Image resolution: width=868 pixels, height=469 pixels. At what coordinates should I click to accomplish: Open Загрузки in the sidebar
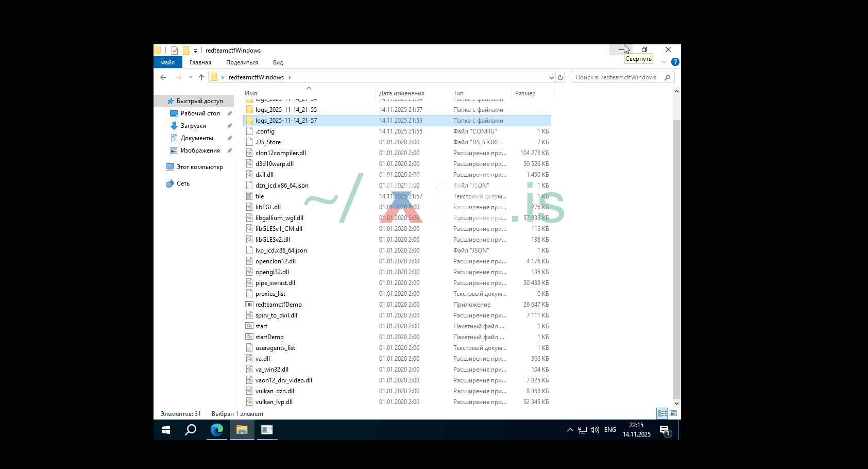click(193, 126)
